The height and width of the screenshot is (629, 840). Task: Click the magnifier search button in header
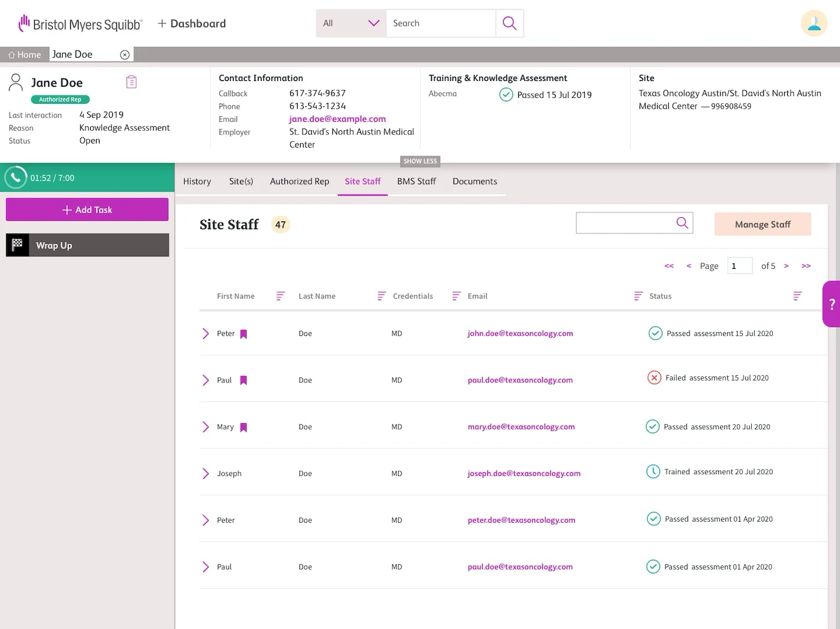[509, 23]
